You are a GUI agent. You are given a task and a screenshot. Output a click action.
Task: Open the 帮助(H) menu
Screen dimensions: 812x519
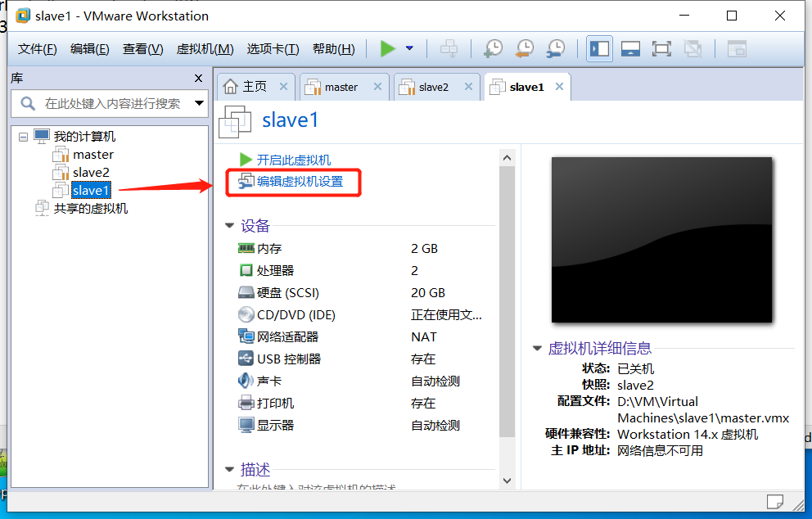(333, 49)
